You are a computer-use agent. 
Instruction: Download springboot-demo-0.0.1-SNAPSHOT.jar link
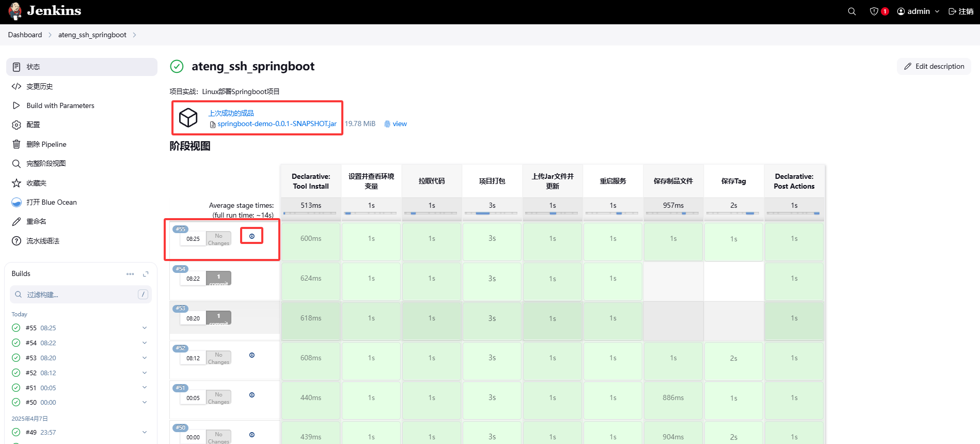coord(277,124)
